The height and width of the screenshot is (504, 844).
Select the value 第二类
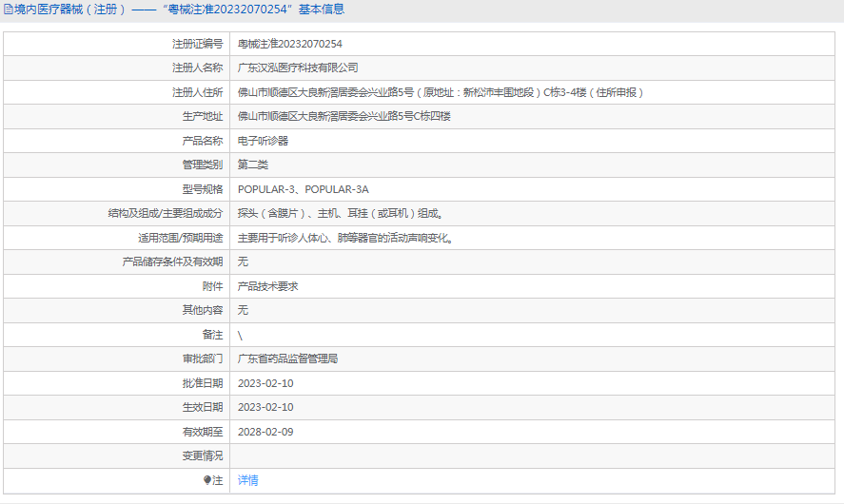tap(252, 165)
